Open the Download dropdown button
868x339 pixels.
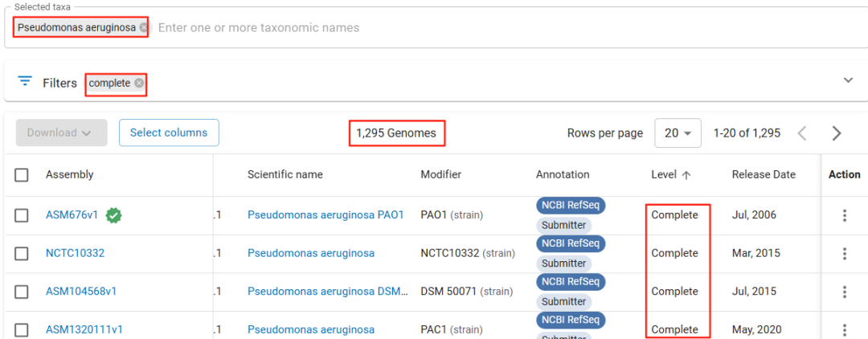[61, 133]
